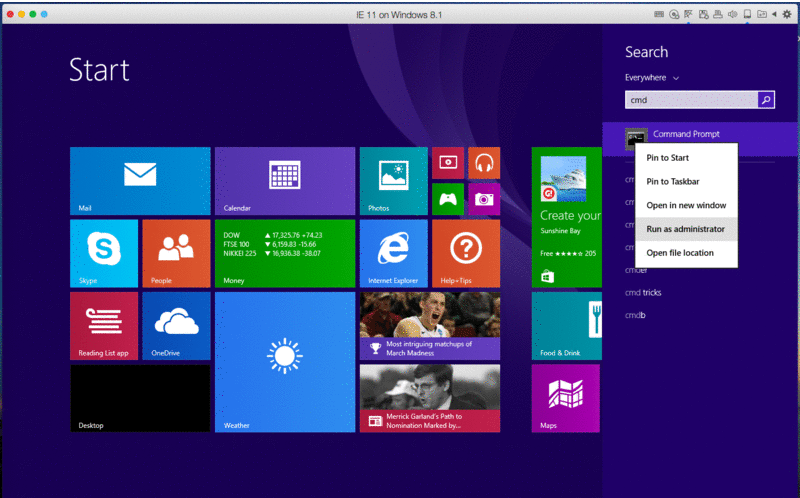The image size is (800, 498).
Task: Open the Desktop tile
Action: point(140,399)
